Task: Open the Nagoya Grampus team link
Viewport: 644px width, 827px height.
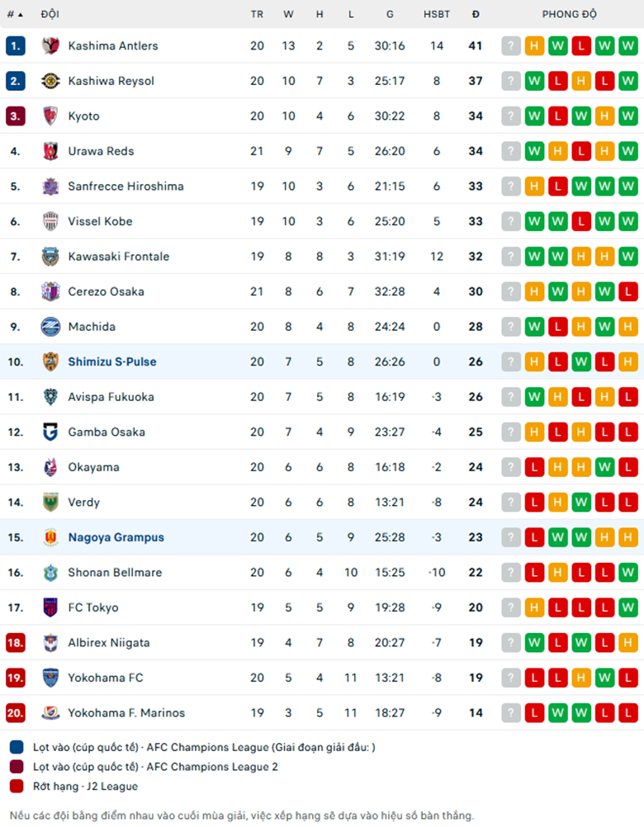Action: tap(116, 537)
